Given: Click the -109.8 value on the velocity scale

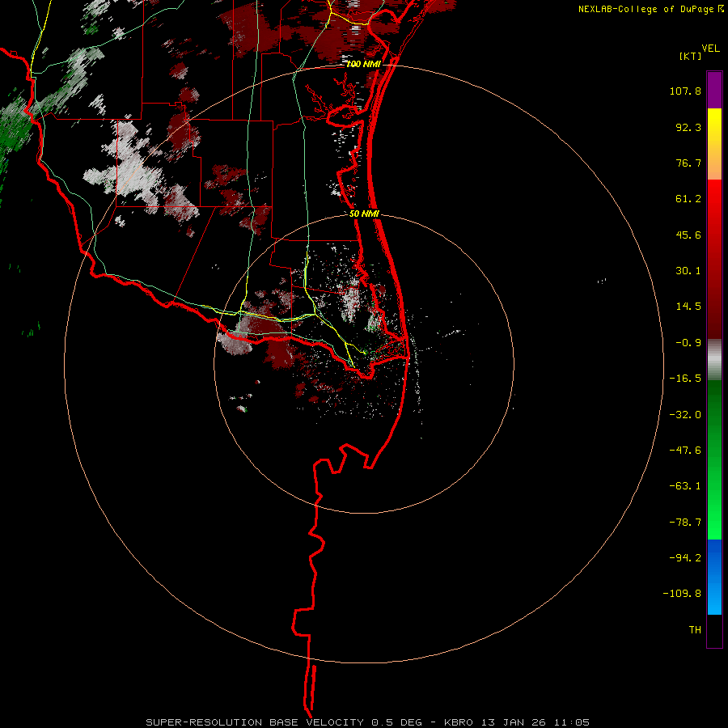Looking at the screenshot, I should (x=682, y=594).
